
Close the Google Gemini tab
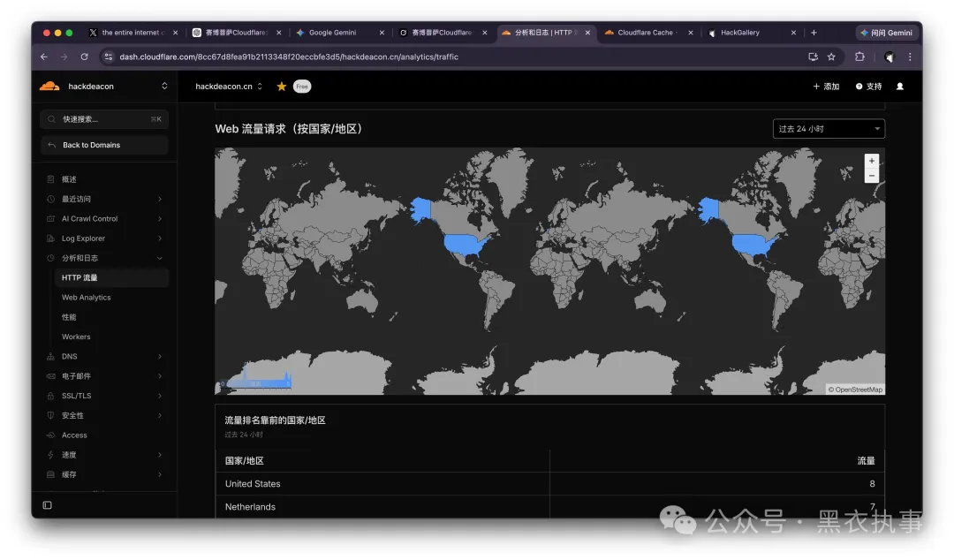point(382,33)
